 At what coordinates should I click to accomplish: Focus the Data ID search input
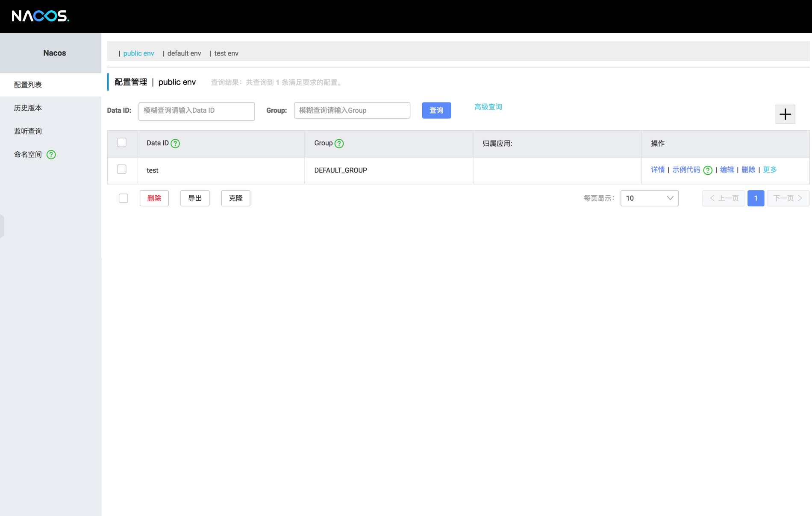click(x=197, y=111)
